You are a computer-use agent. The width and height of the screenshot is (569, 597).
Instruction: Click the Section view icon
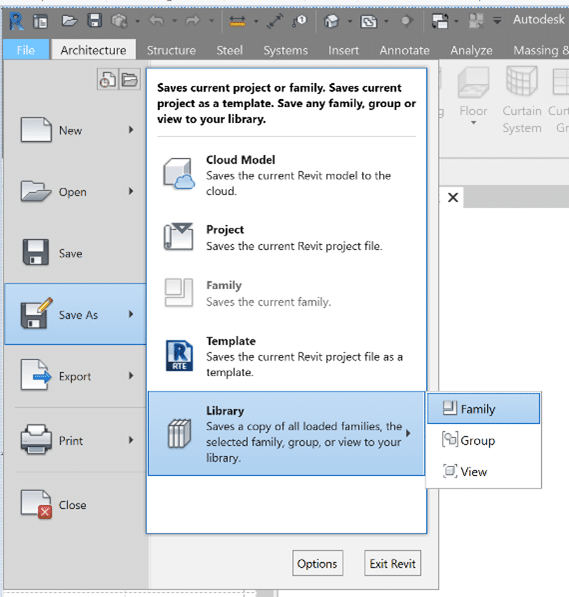click(369, 21)
